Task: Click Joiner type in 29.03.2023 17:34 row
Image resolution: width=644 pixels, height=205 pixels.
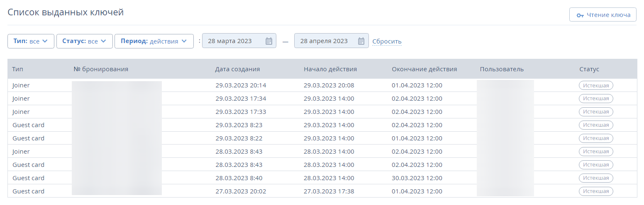Action: 21,99
